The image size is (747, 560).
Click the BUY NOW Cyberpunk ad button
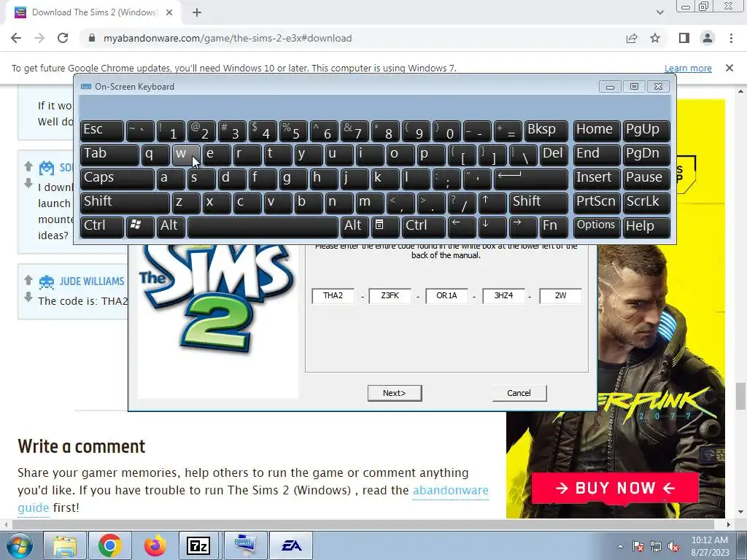615,488
